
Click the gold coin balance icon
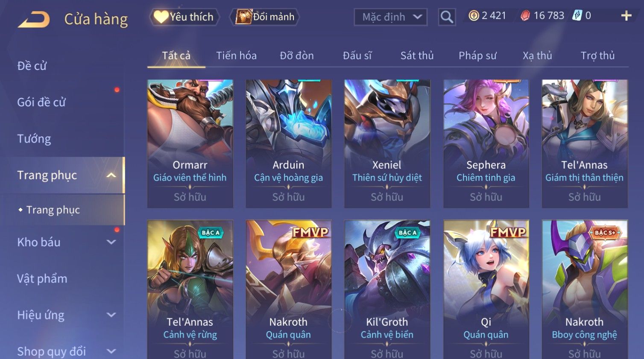[x=474, y=16]
